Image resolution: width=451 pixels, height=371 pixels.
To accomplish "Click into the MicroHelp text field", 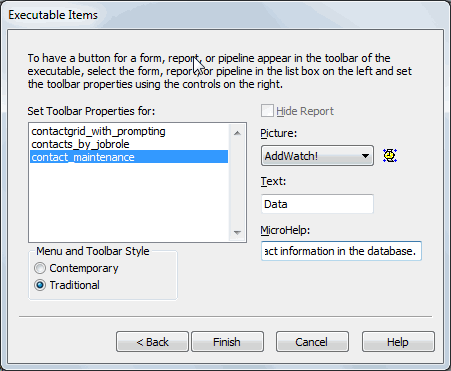I will (341, 251).
